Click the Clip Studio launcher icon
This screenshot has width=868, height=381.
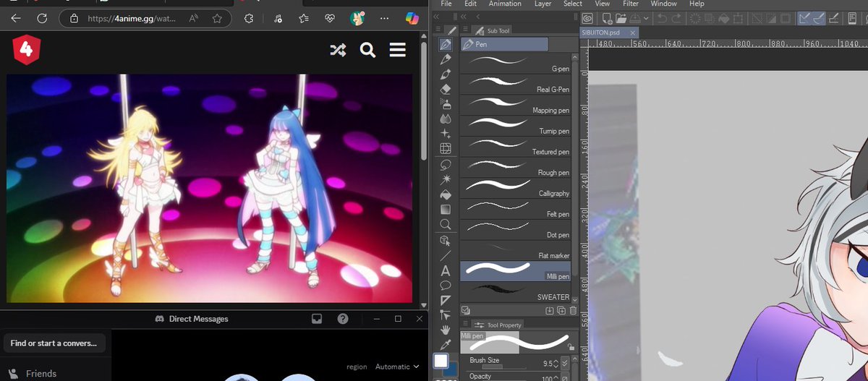(x=588, y=18)
